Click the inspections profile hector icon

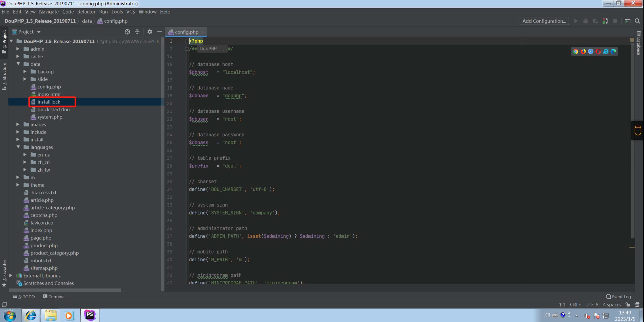point(637,304)
